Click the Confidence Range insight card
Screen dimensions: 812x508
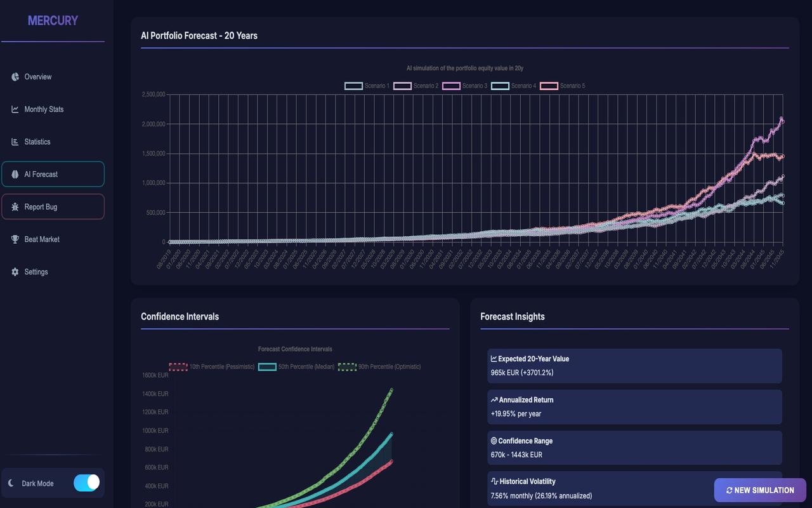coord(634,448)
